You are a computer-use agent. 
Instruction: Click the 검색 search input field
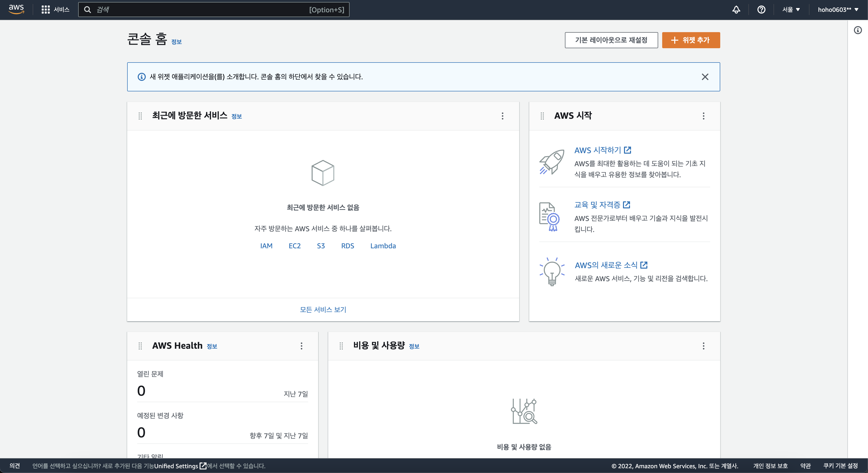pos(214,10)
